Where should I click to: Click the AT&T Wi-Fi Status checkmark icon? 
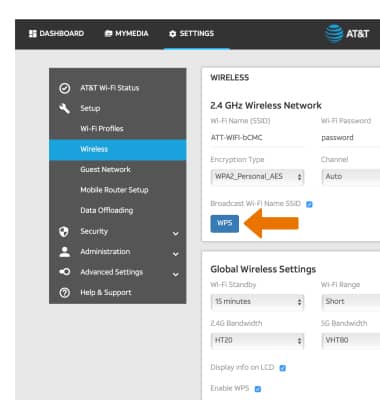pyautogui.click(x=64, y=88)
